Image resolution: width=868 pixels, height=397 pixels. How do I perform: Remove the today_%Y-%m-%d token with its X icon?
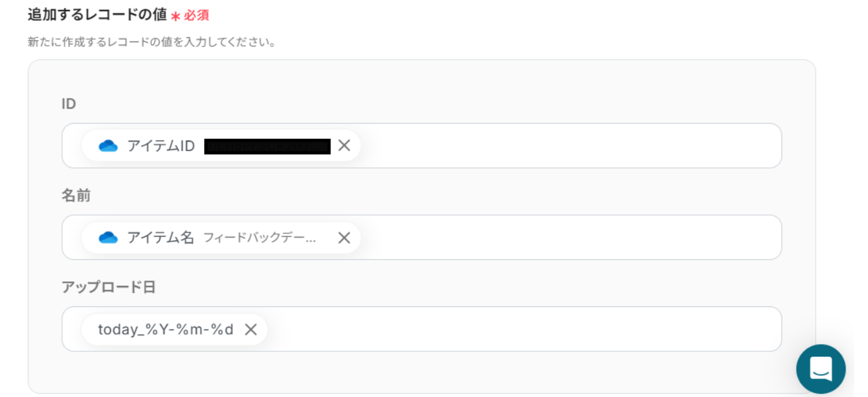tap(251, 329)
